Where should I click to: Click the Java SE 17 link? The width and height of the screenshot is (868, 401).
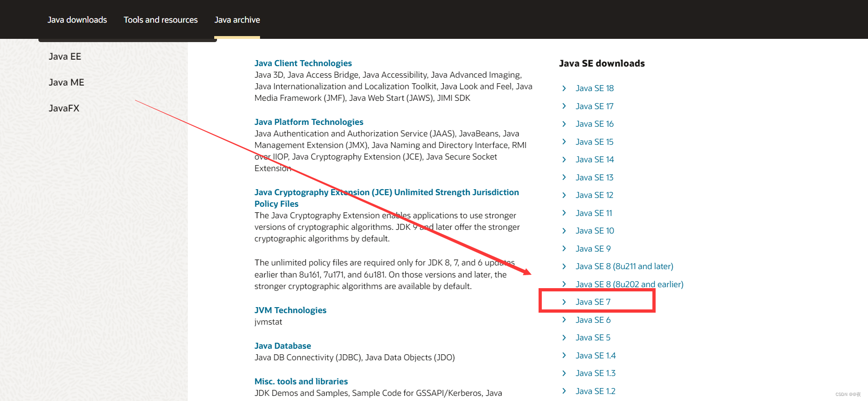point(595,106)
